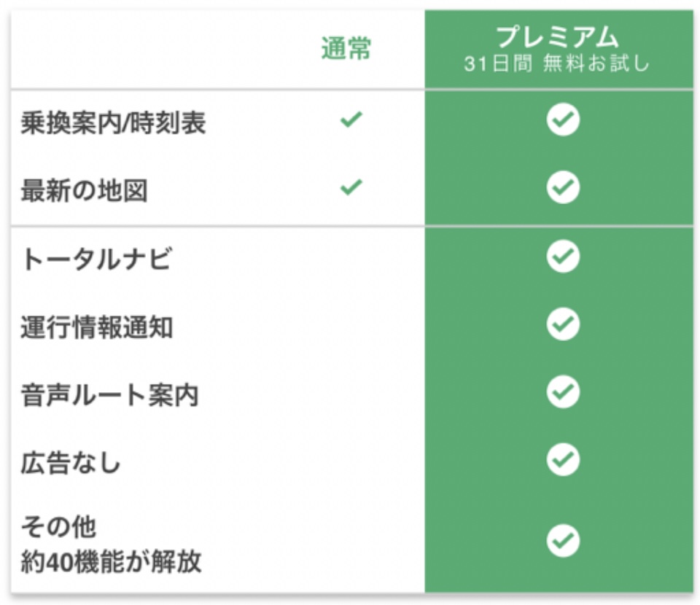The width and height of the screenshot is (700, 605).
Task: Tap the トータルナビ feature label
Action: coord(96,259)
